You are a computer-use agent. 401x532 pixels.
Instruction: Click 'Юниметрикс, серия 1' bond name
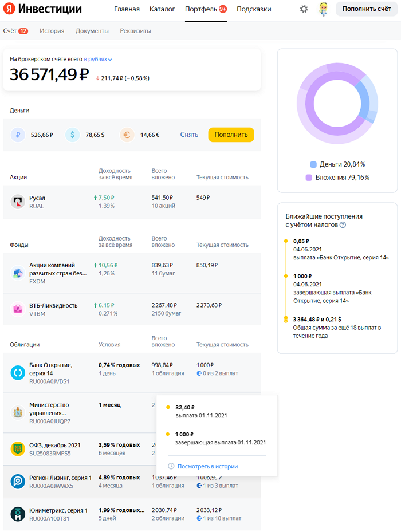58,510
